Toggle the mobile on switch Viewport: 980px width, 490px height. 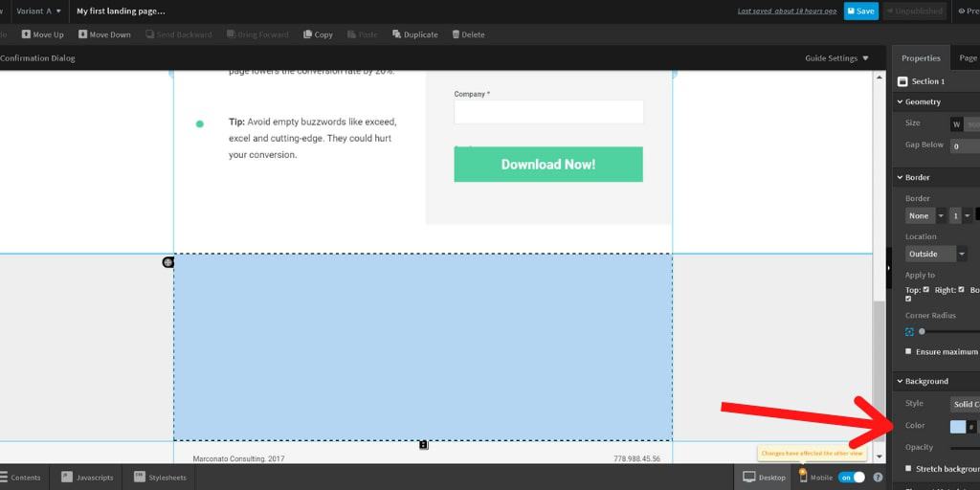852,478
